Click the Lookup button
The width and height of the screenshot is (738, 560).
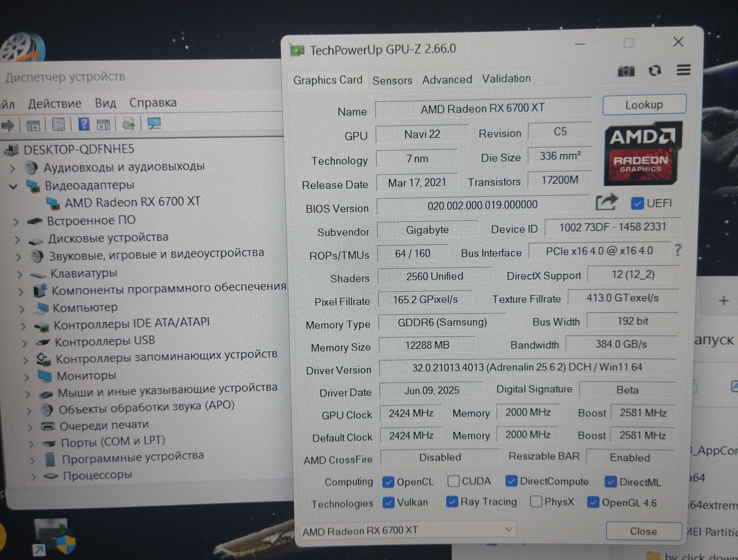(x=644, y=105)
